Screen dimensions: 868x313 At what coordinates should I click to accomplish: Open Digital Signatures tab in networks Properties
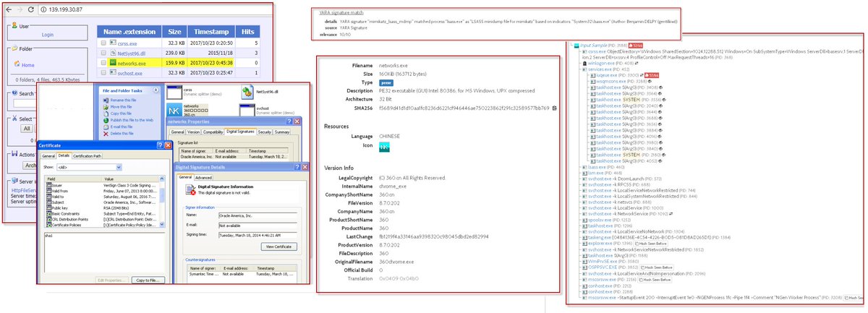tap(240, 132)
